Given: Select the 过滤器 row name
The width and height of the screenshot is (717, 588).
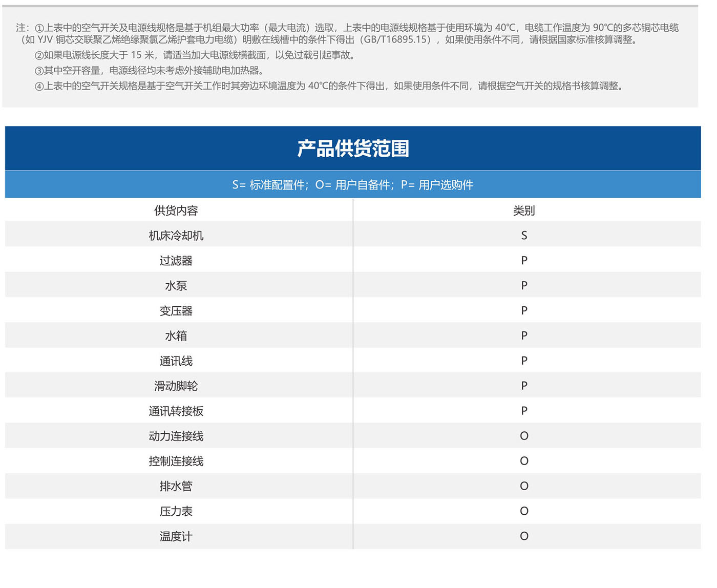Looking at the screenshot, I should point(176,261).
